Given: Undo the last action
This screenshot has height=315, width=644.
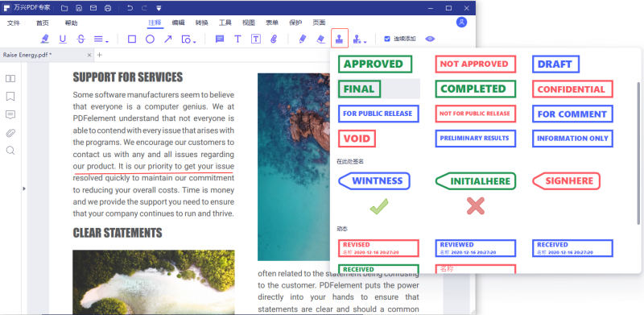Looking at the screenshot, I should click(x=130, y=8).
